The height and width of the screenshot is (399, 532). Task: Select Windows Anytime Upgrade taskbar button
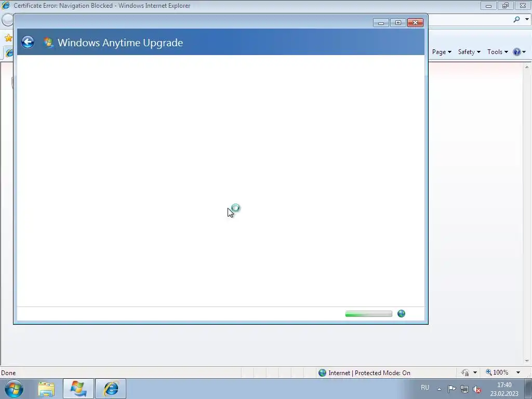[x=78, y=389]
